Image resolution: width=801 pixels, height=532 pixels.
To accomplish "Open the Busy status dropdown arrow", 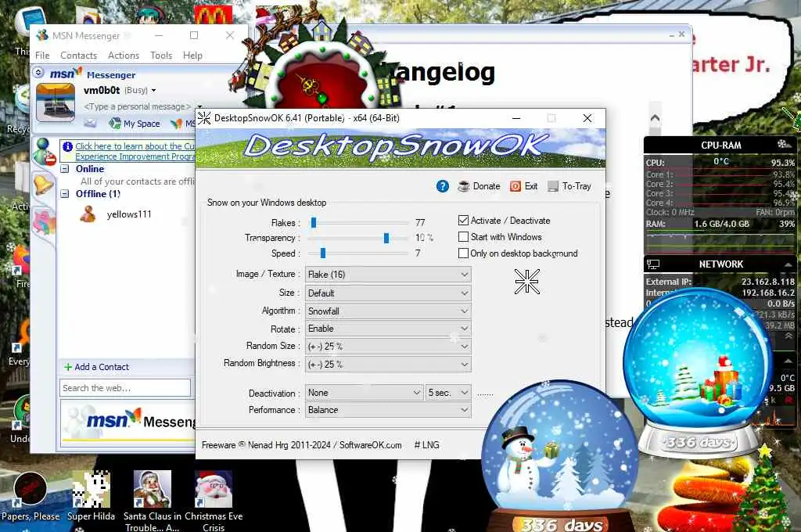I will click(x=153, y=91).
